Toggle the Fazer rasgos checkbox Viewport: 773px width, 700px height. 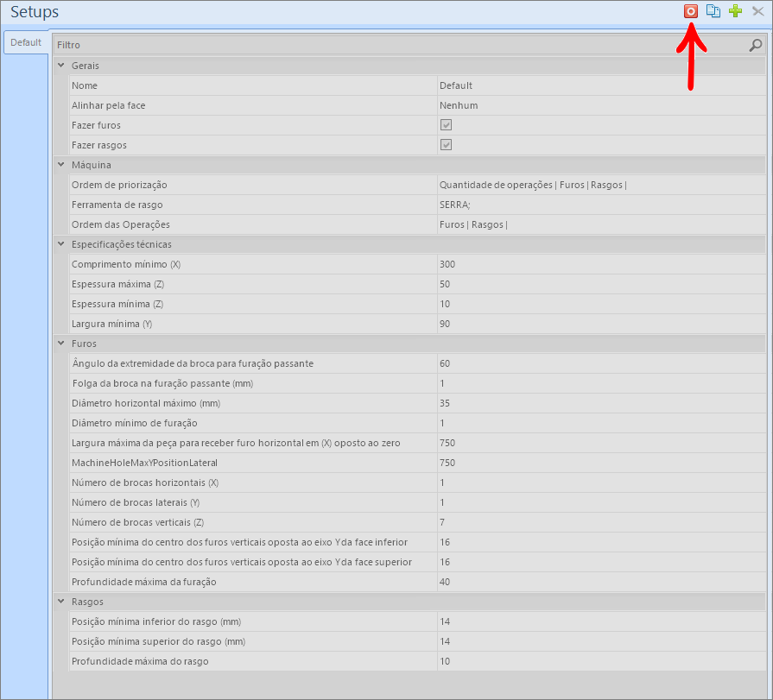click(446, 145)
